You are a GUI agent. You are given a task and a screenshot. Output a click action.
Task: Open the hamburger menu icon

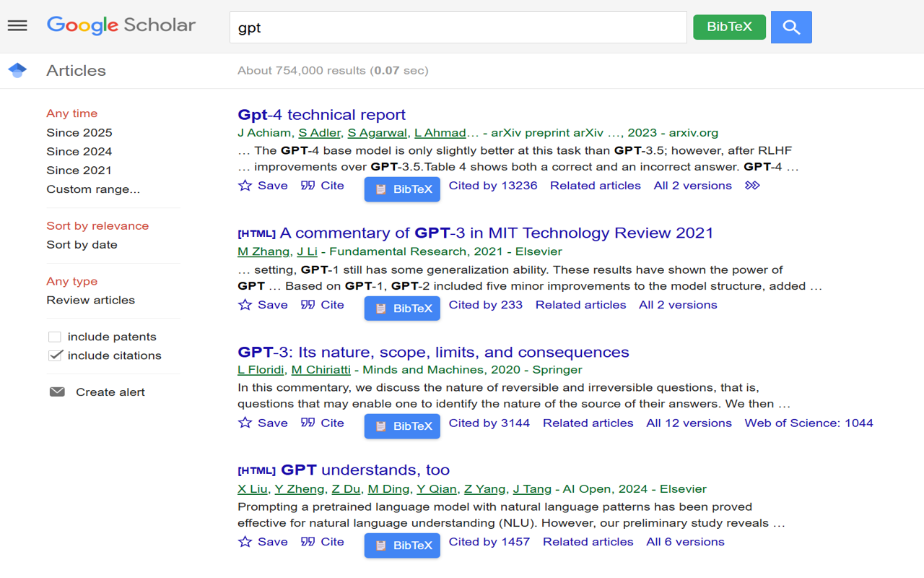(x=17, y=26)
